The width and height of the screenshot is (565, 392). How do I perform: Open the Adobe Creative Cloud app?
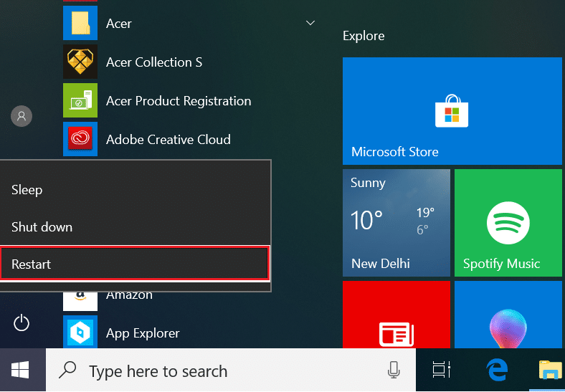coord(168,139)
